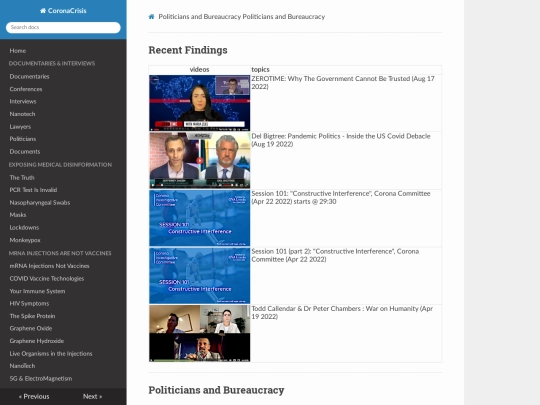Go to Nasopharyngeal Swabs page
Image resolution: width=540 pixels, height=405 pixels.
(40, 202)
